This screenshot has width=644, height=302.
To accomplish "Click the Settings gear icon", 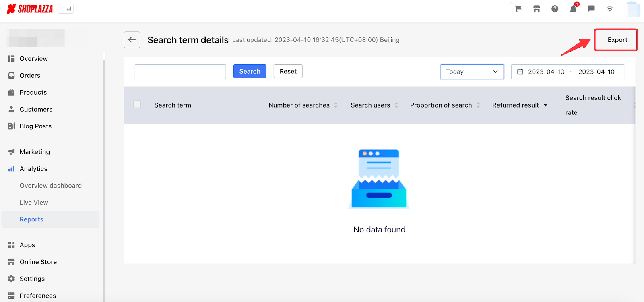I will pos(11,279).
